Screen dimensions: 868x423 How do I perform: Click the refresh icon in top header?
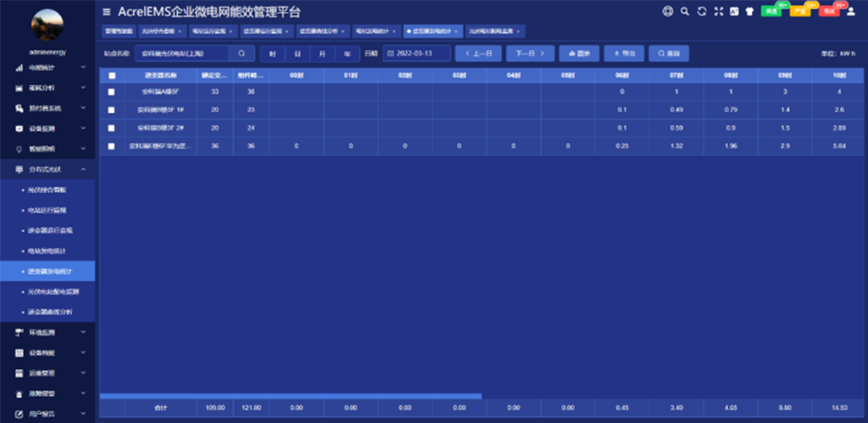701,11
